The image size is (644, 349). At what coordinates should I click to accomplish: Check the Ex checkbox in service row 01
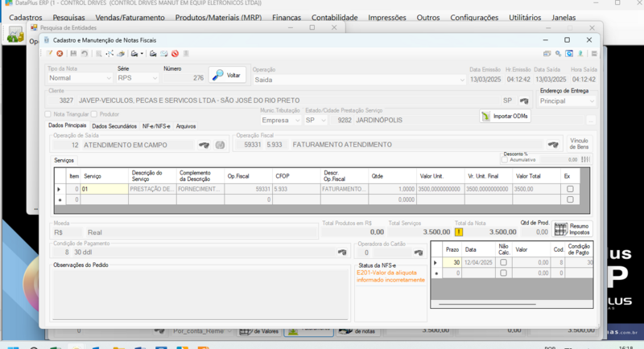(570, 189)
